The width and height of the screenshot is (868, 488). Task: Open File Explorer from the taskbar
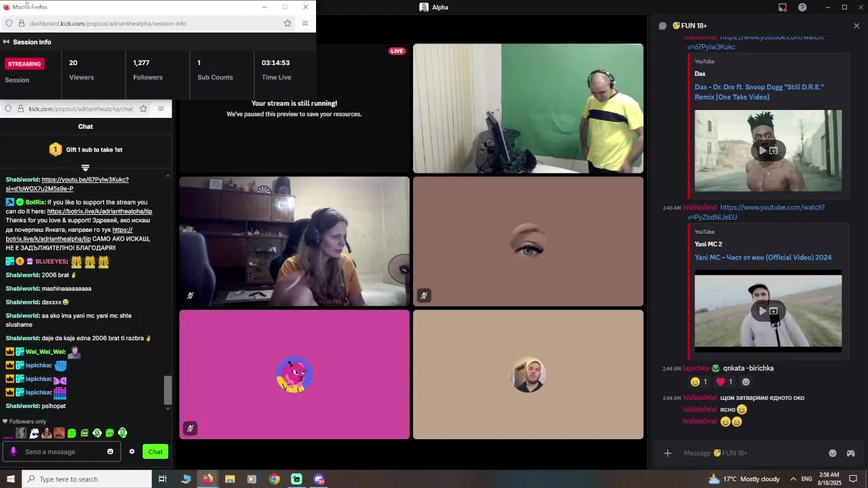[230, 479]
